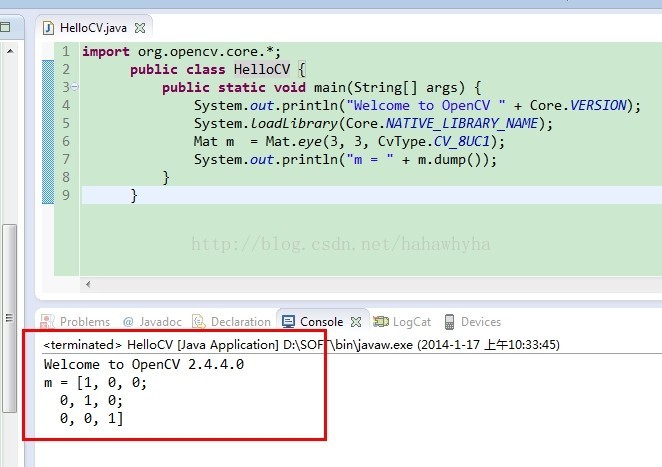The height and width of the screenshot is (467, 662).
Task: Click the Java file icon on HelloCV.java tab
Action: (x=49, y=28)
